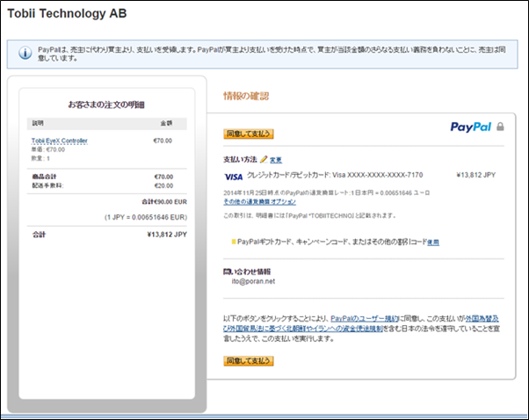Click the blue info icon in notice banner
Image resolution: width=529 pixels, height=420 pixels.
(25, 53)
